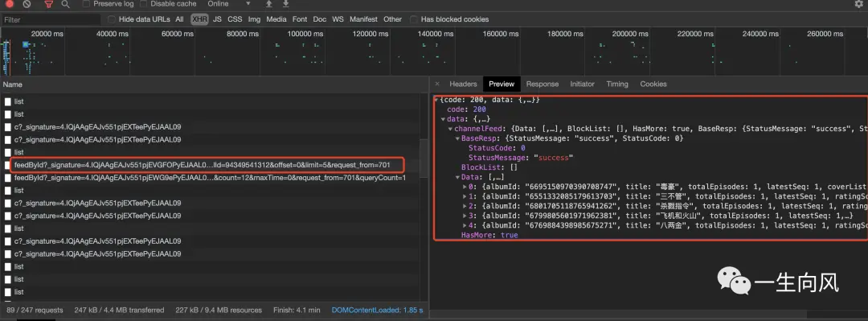Image resolution: width=868 pixels, height=321 pixels.
Task: Click the 20000 ms timeline marker
Action: [47, 34]
